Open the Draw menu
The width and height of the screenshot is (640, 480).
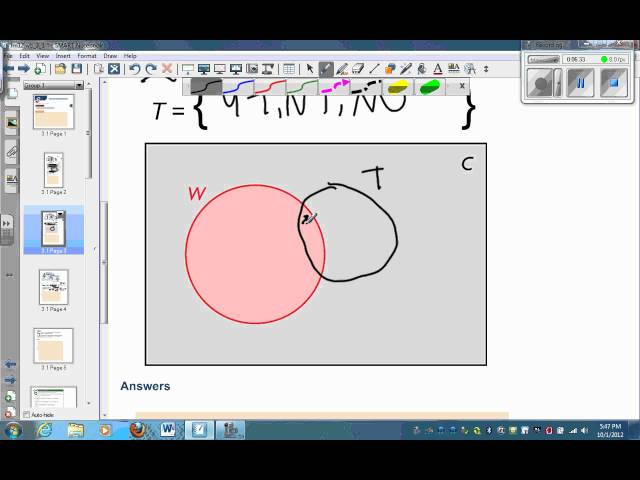pyautogui.click(x=110, y=56)
